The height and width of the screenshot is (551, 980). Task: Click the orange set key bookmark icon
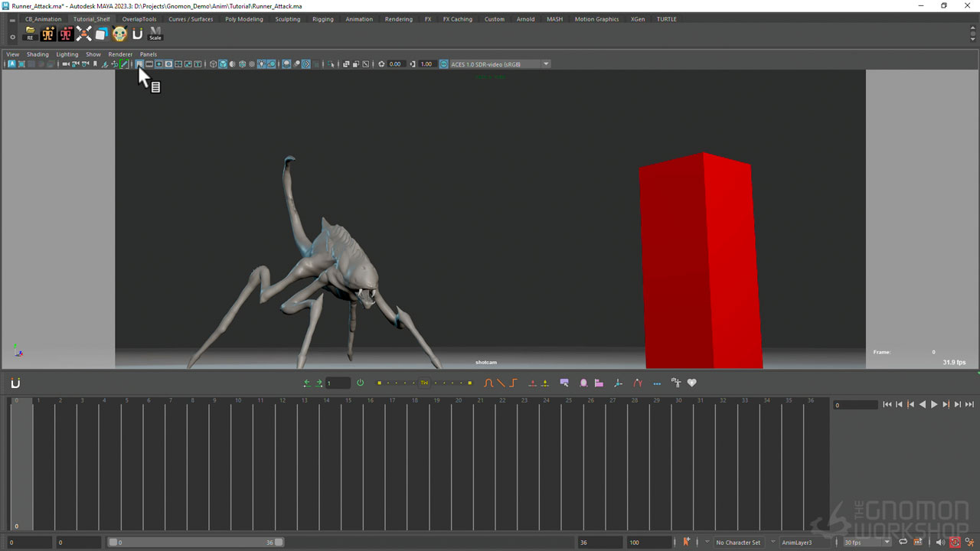click(686, 542)
